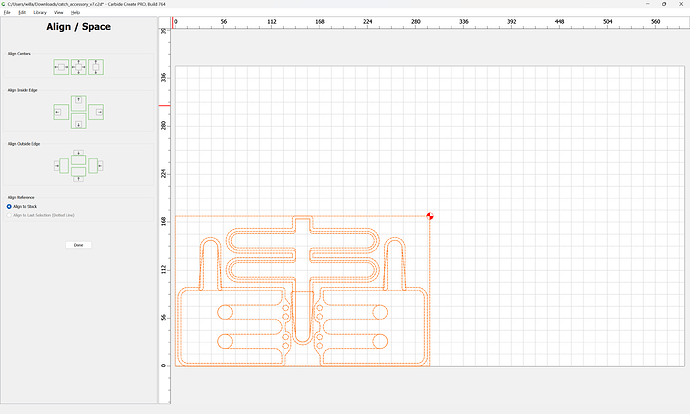Viewport: 690px width, 414px height.
Task: Align outside edge to left side
Action: tap(61, 166)
